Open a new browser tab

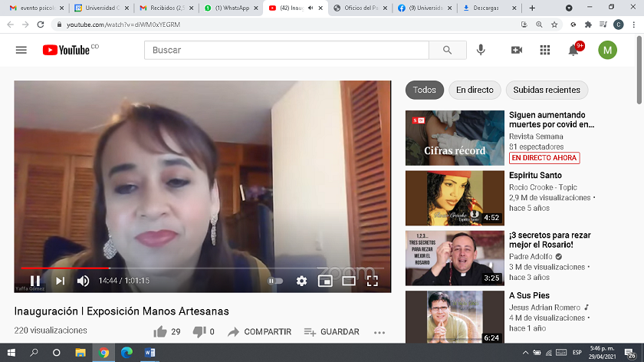[532, 8]
